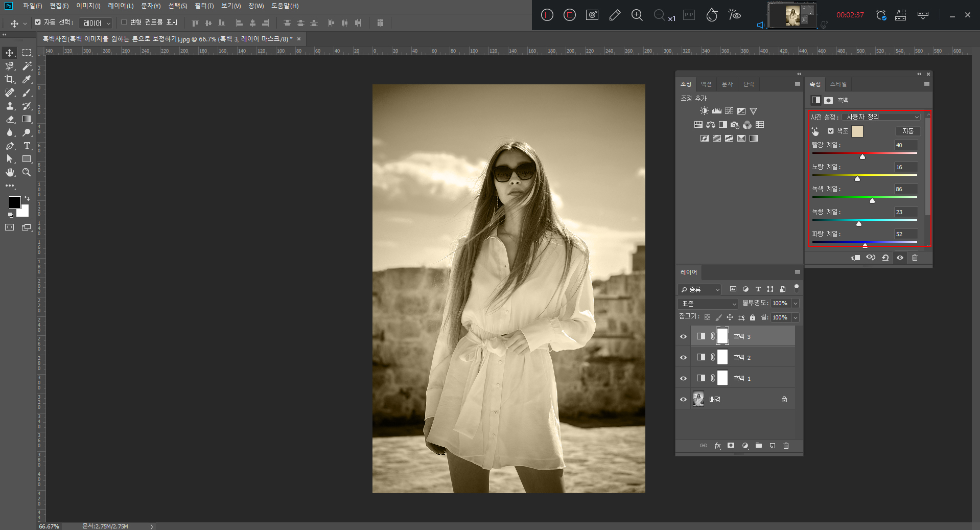Select the Zoom tool in toolbar
Screen dimensions: 980x530
point(27,172)
